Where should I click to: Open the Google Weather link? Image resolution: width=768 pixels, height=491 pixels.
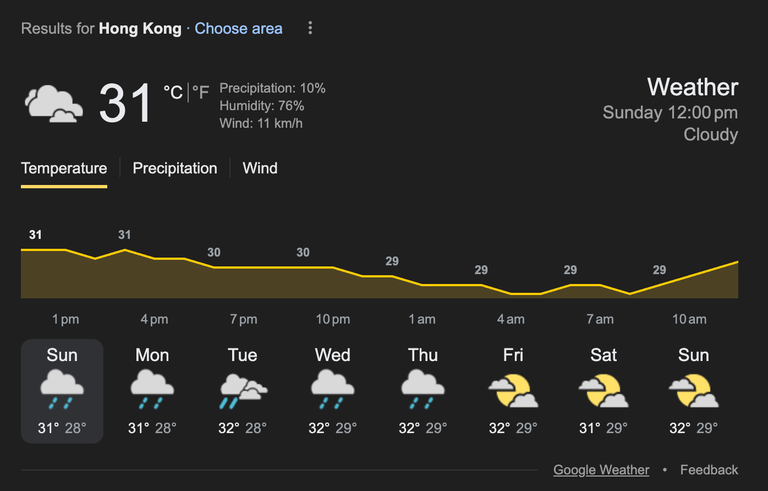tap(601, 469)
